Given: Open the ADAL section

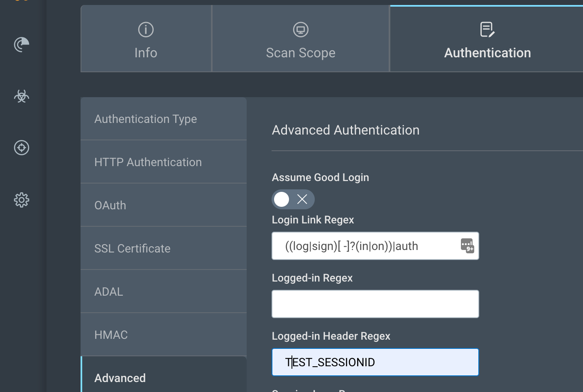Looking at the screenshot, I should [163, 292].
